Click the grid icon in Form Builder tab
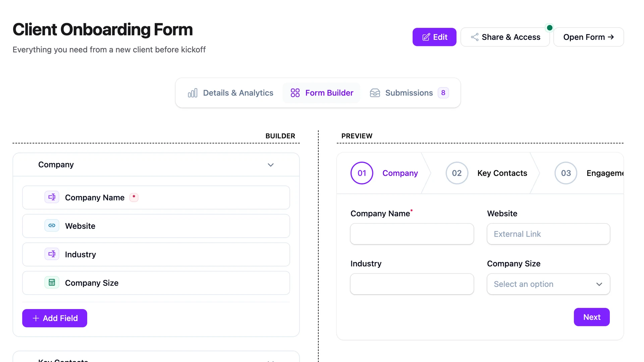The height and width of the screenshot is (362, 644). [x=295, y=93]
